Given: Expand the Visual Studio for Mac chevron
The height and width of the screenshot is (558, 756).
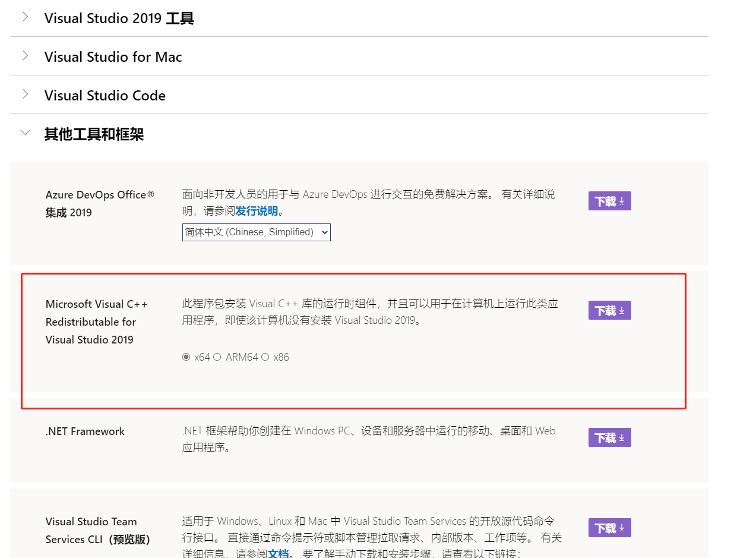Looking at the screenshot, I should 25,56.
